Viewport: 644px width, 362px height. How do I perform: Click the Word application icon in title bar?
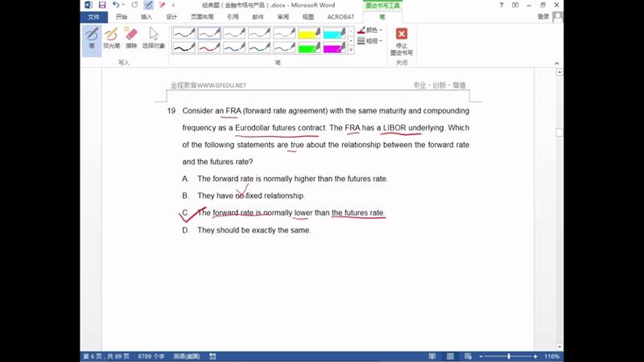[x=89, y=5]
